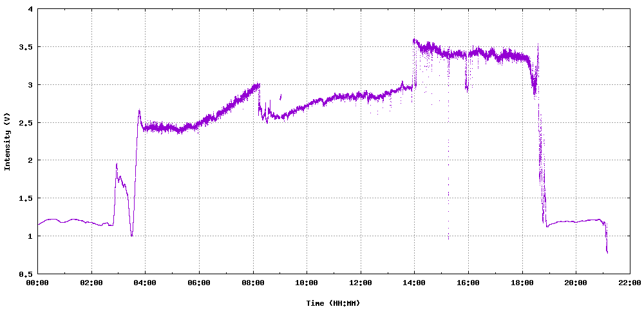Click the y-axis value 3.5

point(26,47)
